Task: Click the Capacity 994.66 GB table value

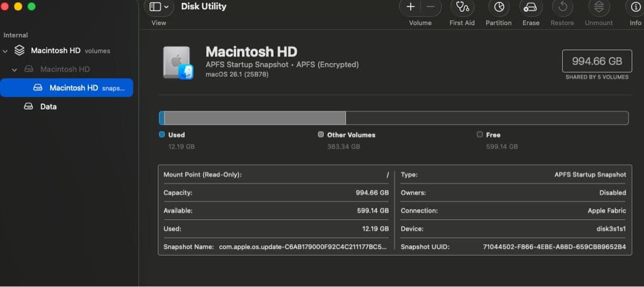Action: [372, 193]
